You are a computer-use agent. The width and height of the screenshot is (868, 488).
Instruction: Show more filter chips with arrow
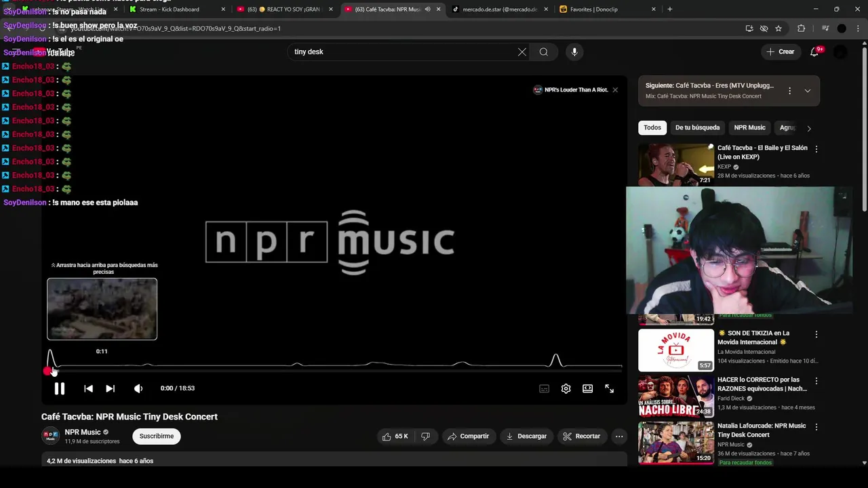[x=808, y=128]
